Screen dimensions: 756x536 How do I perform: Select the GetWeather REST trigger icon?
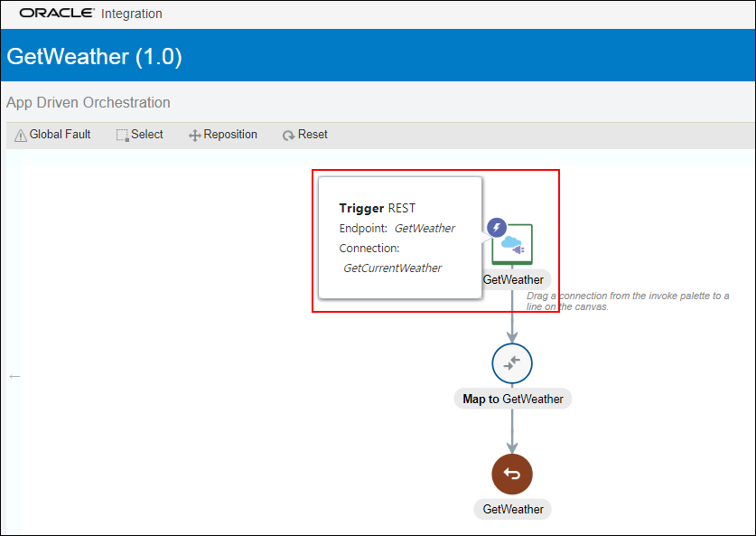tap(512, 242)
